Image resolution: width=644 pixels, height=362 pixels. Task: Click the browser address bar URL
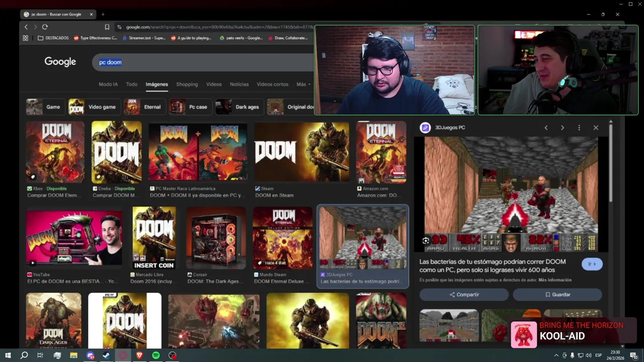tap(219, 27)
